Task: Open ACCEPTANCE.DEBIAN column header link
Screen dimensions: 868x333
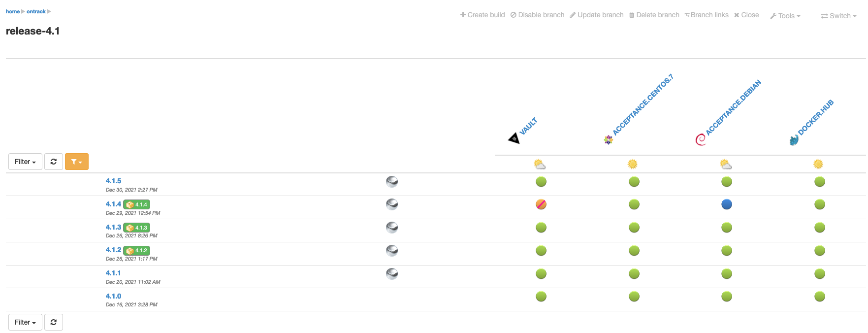Action: 733,107
